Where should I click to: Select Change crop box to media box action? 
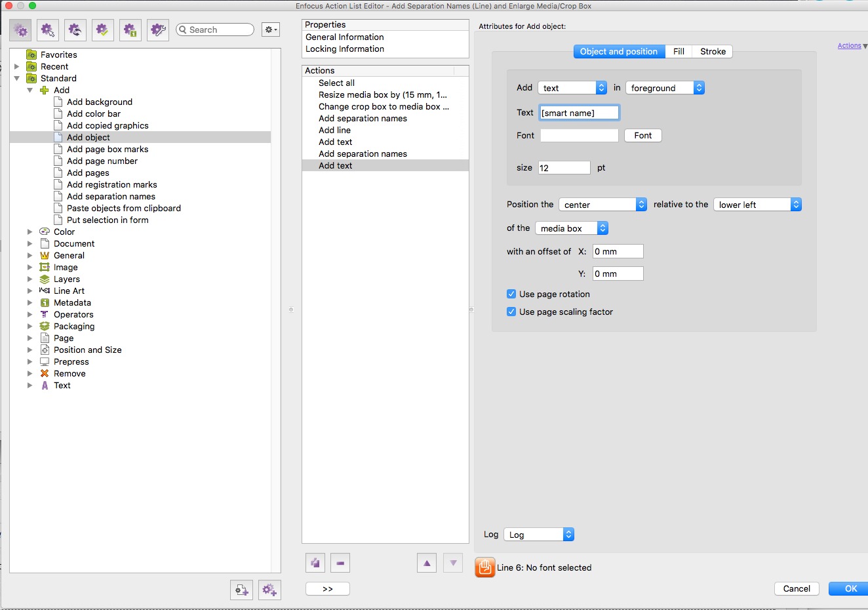tap(385, 106)
